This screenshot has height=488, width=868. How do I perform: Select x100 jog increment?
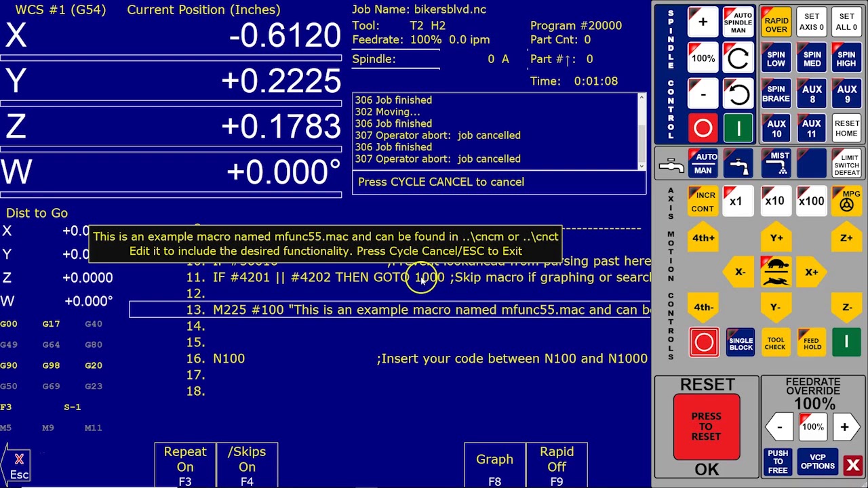812,201
